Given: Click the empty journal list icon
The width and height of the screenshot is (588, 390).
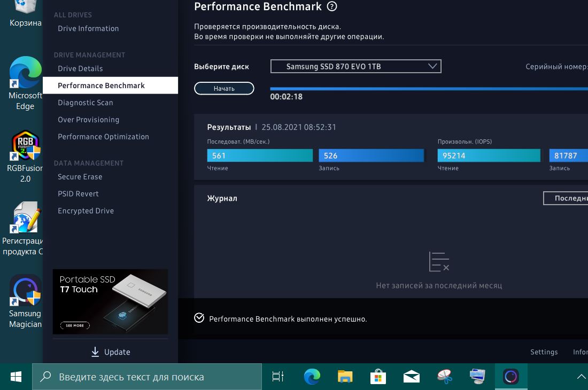Looking at the screenshot, I should tap(439, 261).
